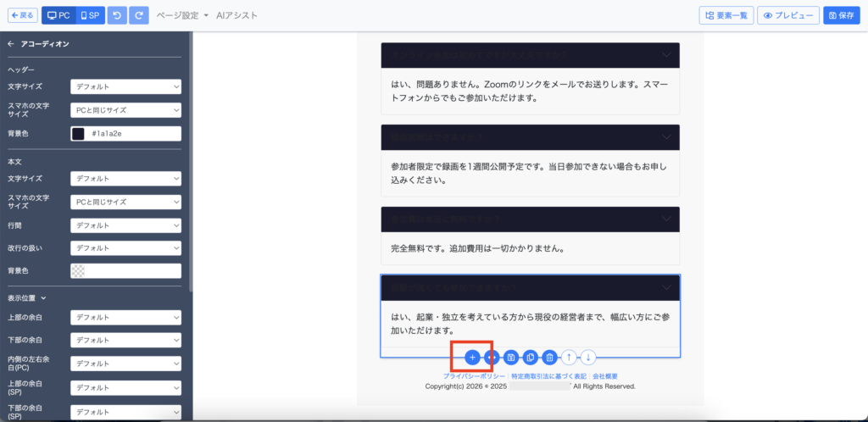868x422 pixels.
Task: Click the 本文 section heading
Action: pyautogui.click(x=14, y=162)
